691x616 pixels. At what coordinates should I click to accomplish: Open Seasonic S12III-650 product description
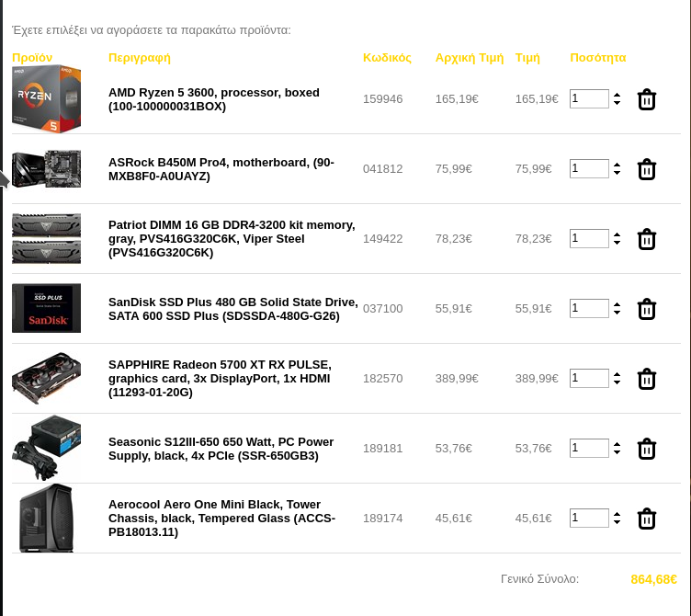pyautogui.click(x=221, y=449)
